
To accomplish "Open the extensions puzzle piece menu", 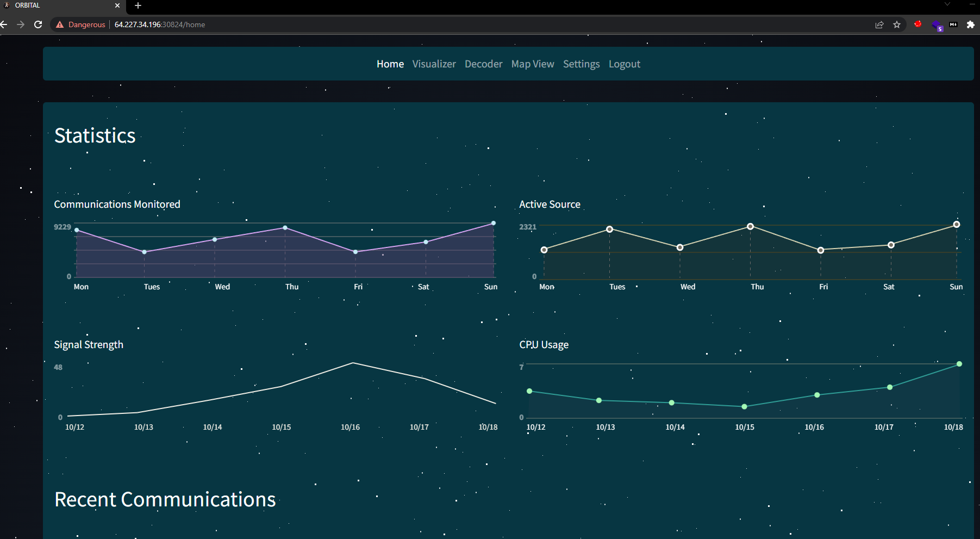I will (971, 24).
